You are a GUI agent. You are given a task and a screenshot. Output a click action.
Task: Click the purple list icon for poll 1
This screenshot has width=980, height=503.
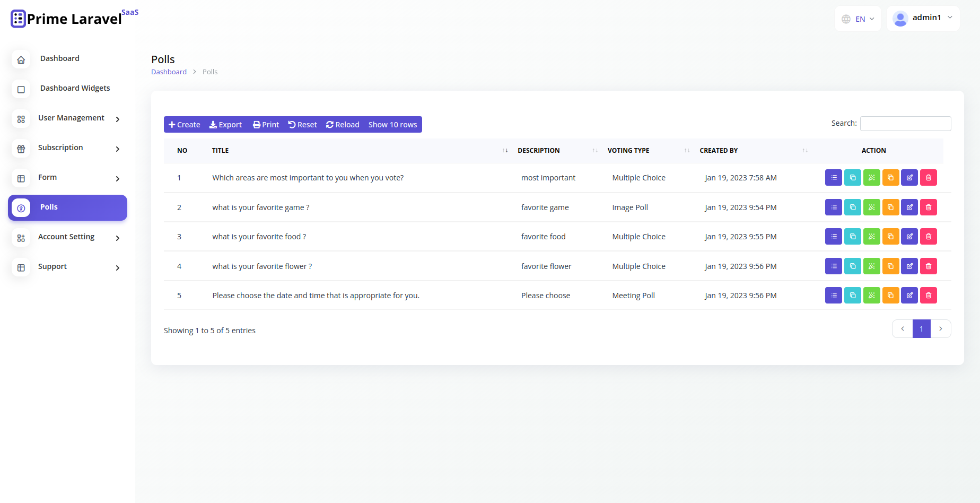(x=833, y=178)
